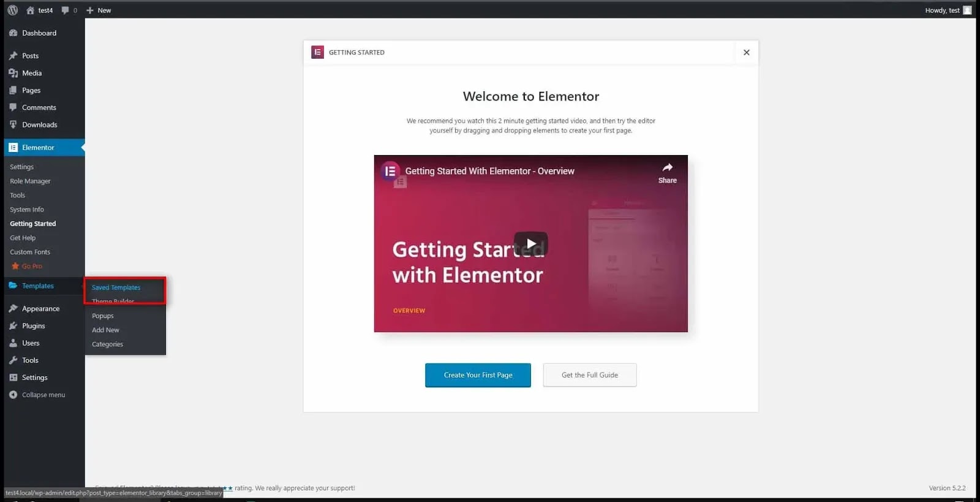Click the Comments speech bubble icon in sidebar
This screenshot has height=502, width=980.
(13, 107)
